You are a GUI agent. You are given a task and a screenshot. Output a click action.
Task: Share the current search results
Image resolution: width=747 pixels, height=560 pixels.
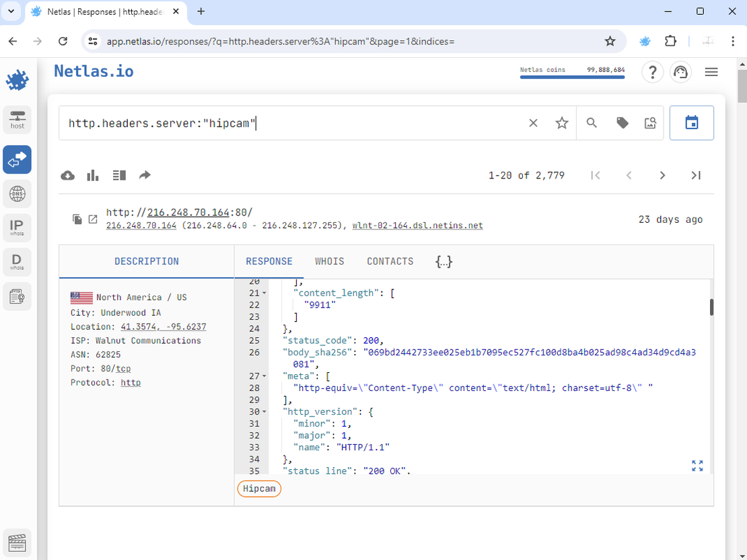pos(145,175)
